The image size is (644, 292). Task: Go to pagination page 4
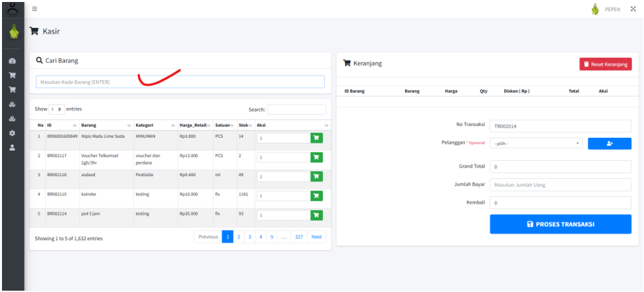[x=261, y=236]
